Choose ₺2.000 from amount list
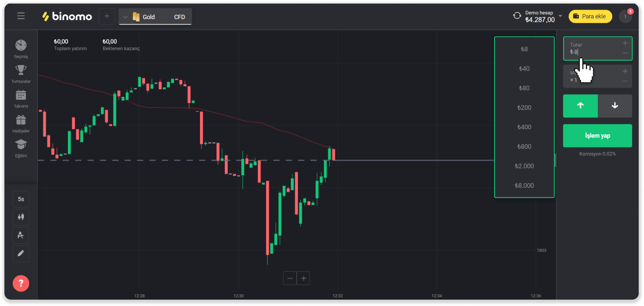 524,166
